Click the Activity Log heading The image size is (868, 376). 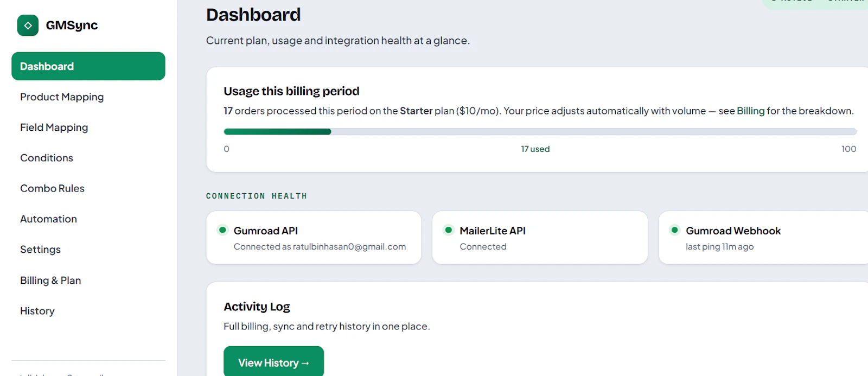257,307
